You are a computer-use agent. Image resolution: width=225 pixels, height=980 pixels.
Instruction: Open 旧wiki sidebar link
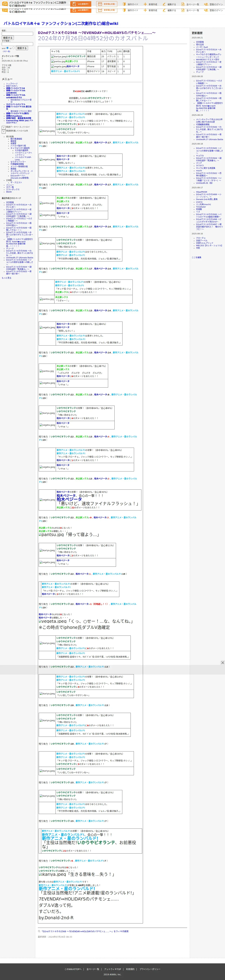(x=9, y=192)
